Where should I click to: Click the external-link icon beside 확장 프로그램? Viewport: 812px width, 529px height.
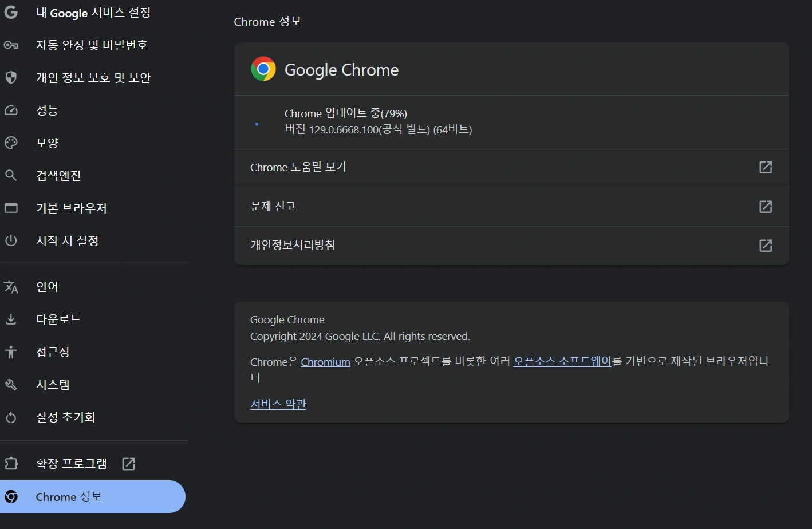pos(129,464)
